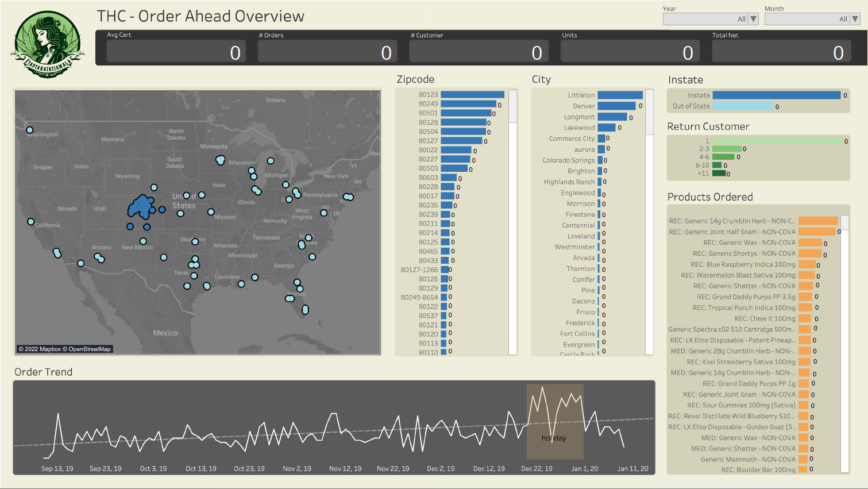Click the Jan 11, 20 axis date
The image size is (868, 489).
tap(632, 469)
